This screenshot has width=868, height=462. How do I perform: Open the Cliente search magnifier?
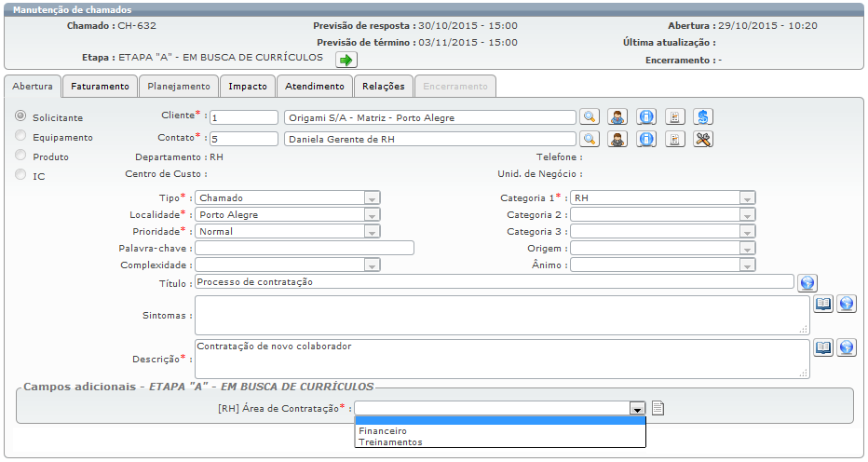tap(589, 117)
